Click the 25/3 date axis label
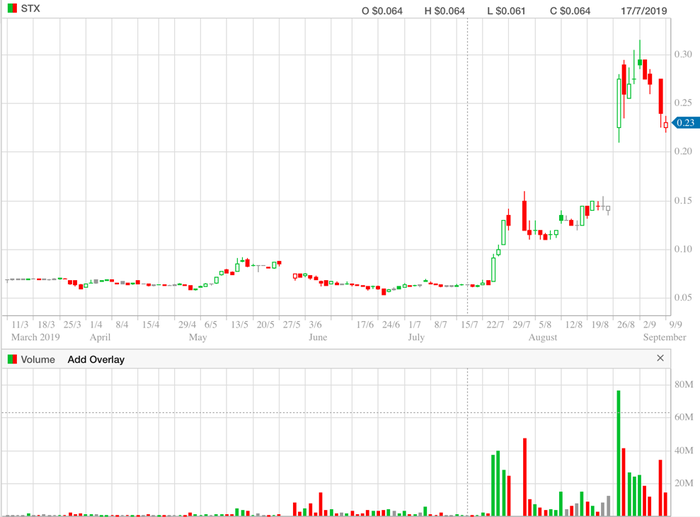Image resolution: width=700 pixels, height=517 pixels. click(x=72, y=325)
